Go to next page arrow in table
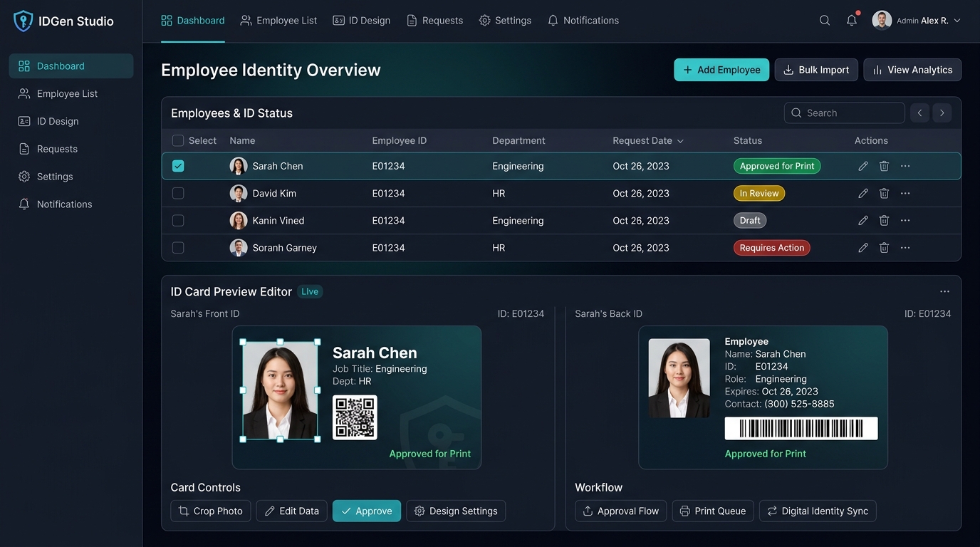The width and height of the screenshot is (980, 547). pyautogui.click(x=942, y=113)
